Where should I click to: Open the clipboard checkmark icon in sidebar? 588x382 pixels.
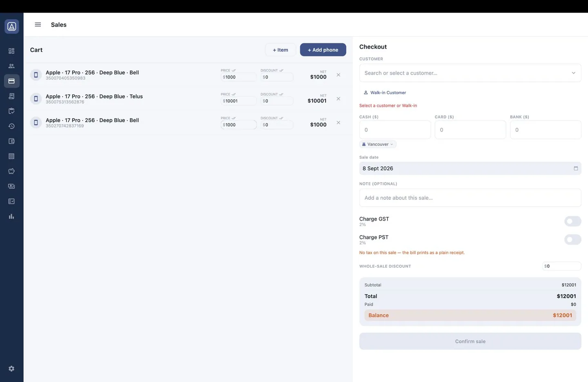point(11,111)
